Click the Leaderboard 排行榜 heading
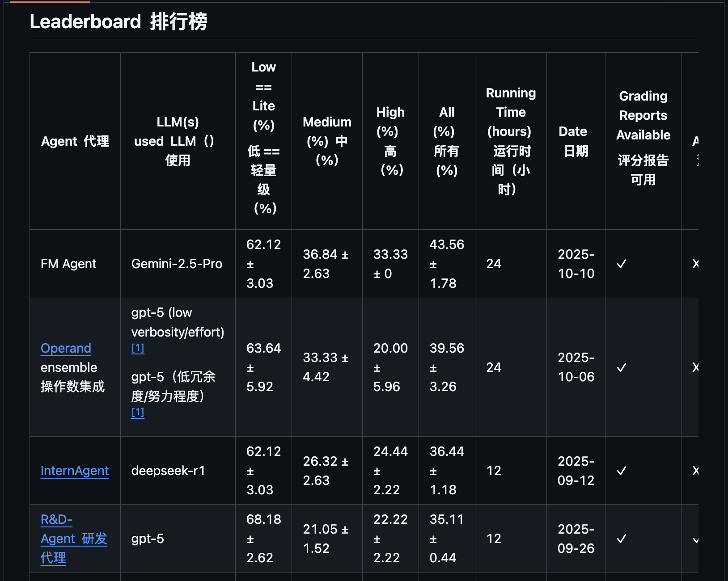Image resolution: width=728 pixels, height=581 pixels. (x=119, y=21)
